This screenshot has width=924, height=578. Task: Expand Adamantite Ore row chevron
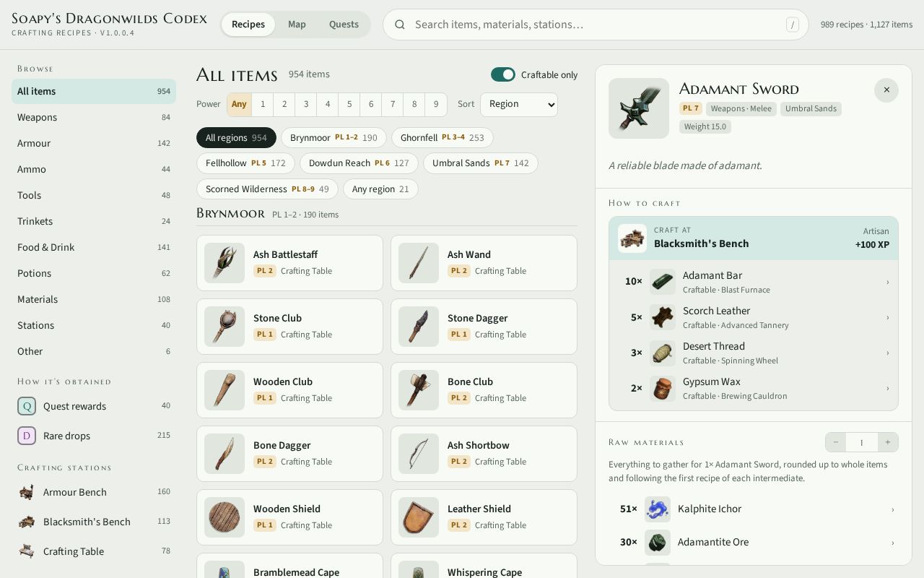[893, 543]
